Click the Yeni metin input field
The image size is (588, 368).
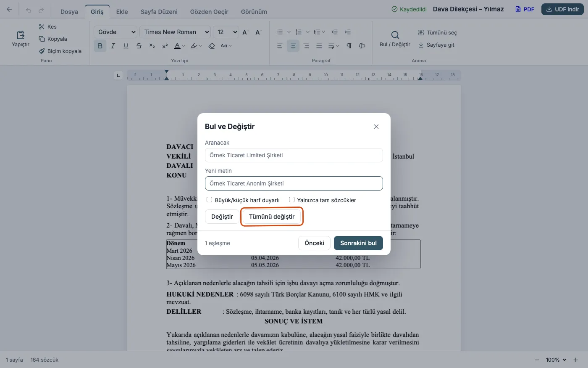point(294,183)
